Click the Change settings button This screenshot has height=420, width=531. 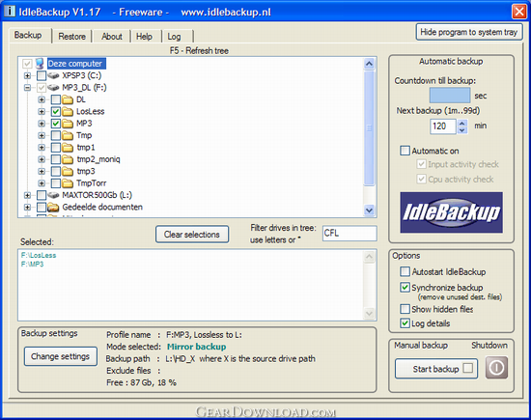[x=60, y=356]
